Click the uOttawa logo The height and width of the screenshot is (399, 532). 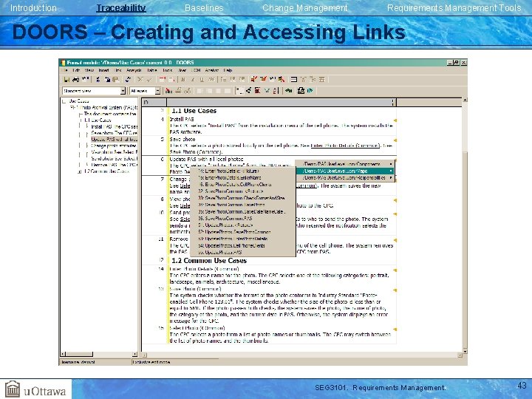point(35,389)
